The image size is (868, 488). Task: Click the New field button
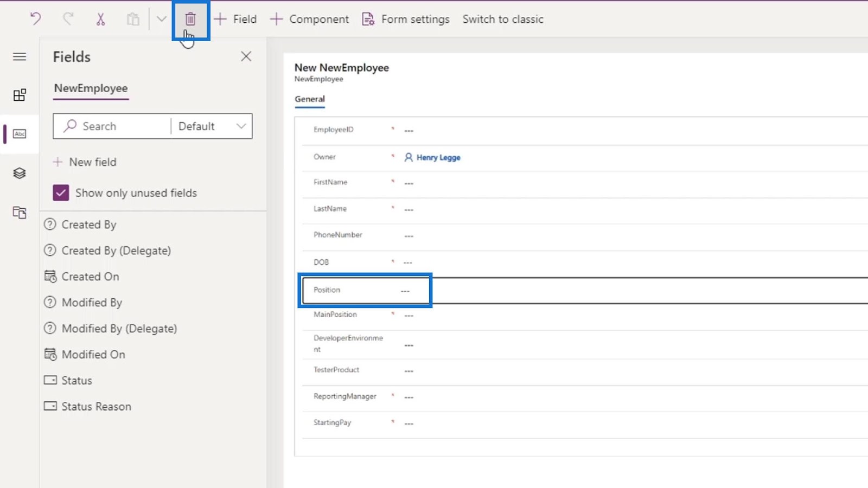(x=85, y=162)
